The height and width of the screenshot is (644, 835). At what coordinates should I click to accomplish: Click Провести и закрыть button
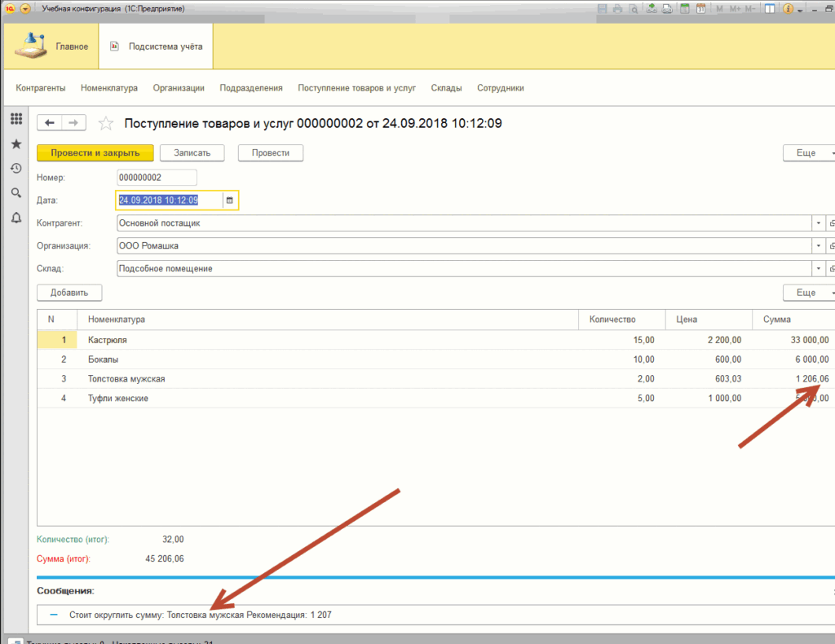pos(95,153)
